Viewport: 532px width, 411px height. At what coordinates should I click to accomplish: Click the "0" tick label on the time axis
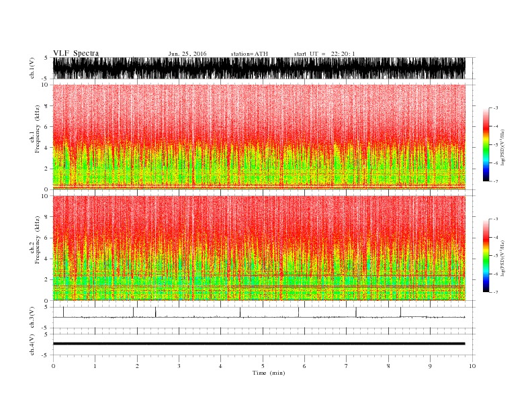pos(53,366)
